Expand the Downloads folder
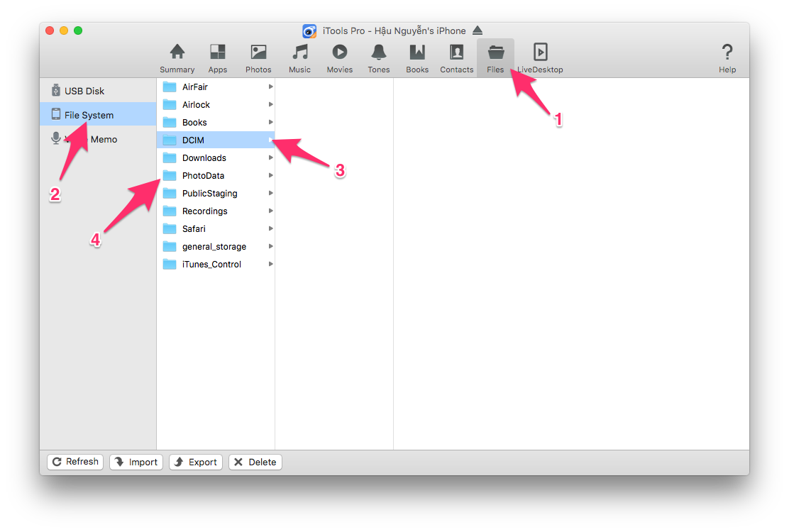This screenshot has width=789, height=532. [x=270, y=157]
